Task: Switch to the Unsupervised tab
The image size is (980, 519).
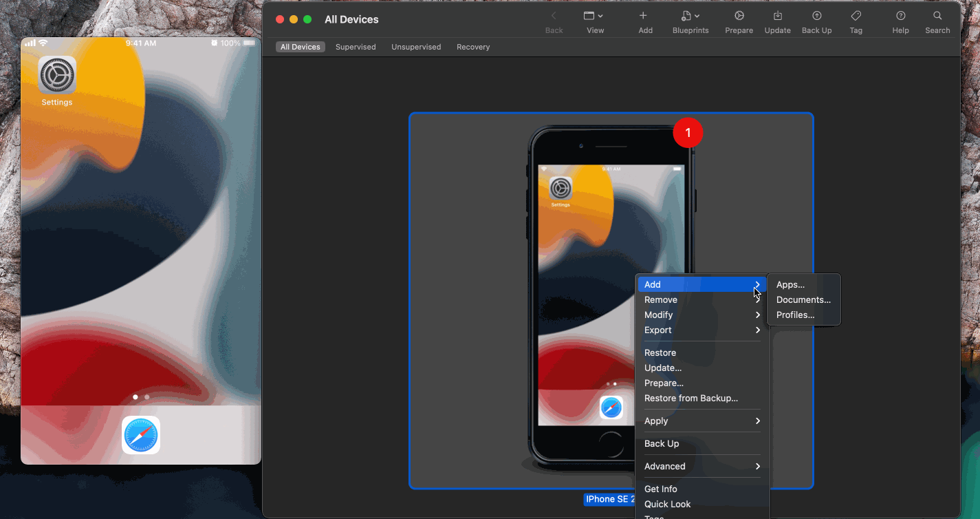Action: click(416, 47)
